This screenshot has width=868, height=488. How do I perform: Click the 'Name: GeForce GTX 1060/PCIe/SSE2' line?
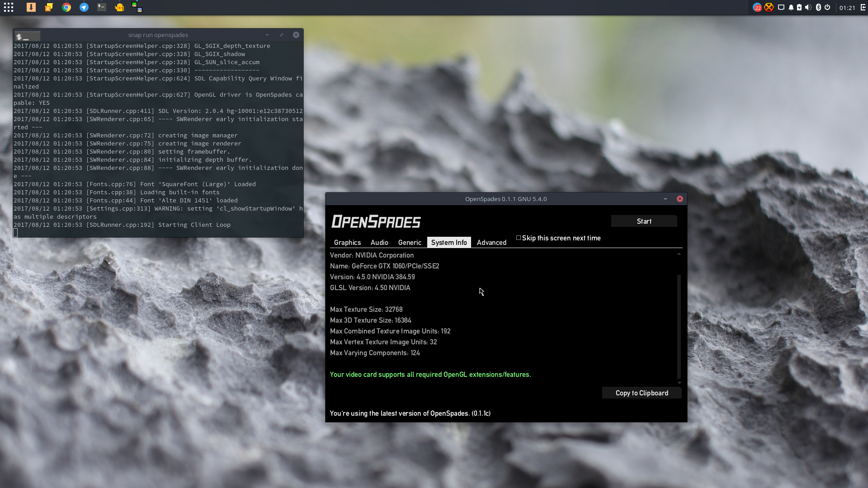384,266
